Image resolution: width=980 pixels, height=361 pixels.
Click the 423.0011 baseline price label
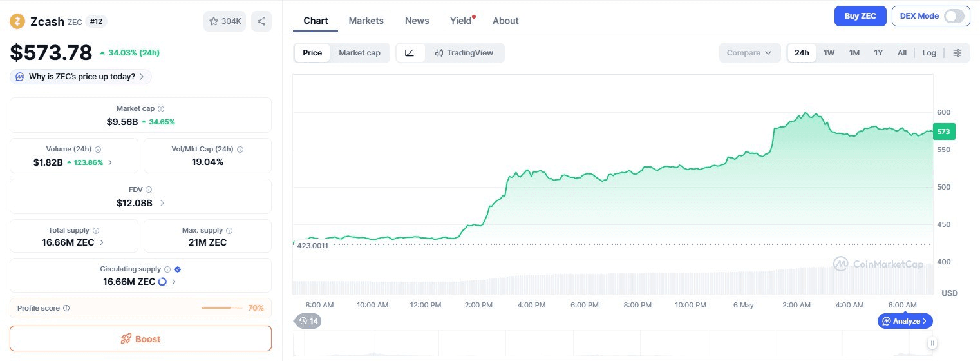(x=312, y=245)
